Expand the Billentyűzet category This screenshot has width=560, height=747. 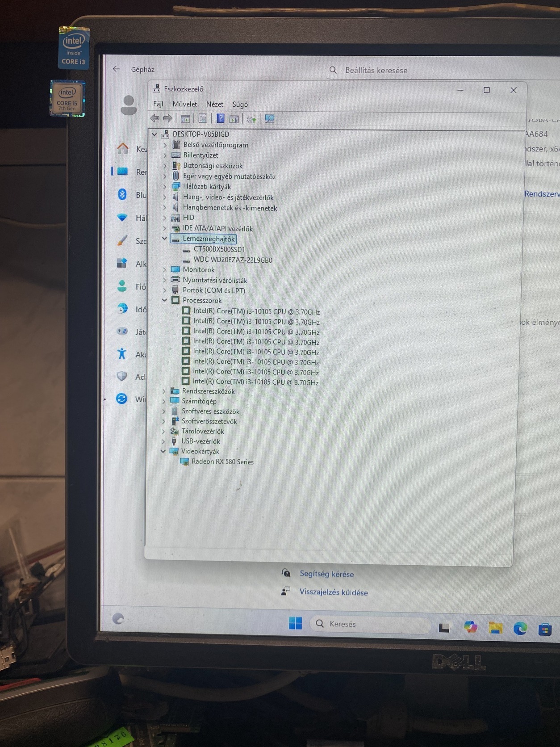[165, 155]
